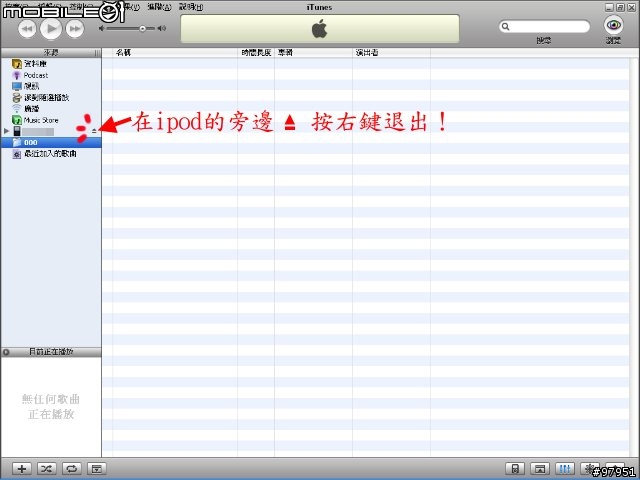The width and height of the screenshot is (640, 480).
Task: Click the iPod options button at bottom right
Action: pos(515,469)
